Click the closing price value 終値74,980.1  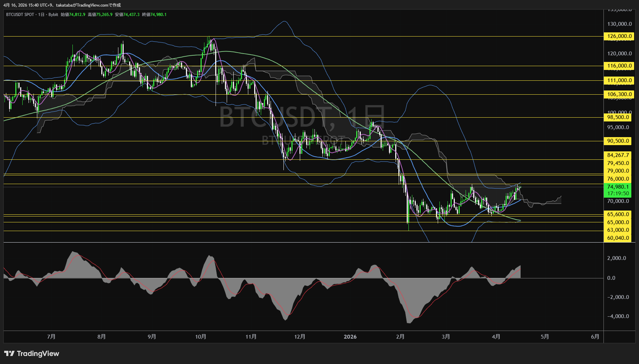(154, 15)
